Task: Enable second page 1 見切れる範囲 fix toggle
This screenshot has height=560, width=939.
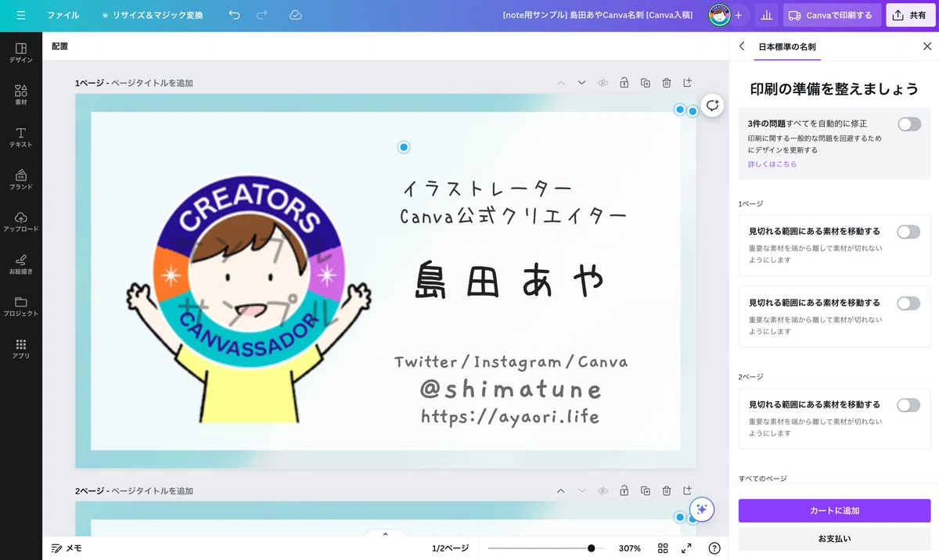Action: [908, 303]
